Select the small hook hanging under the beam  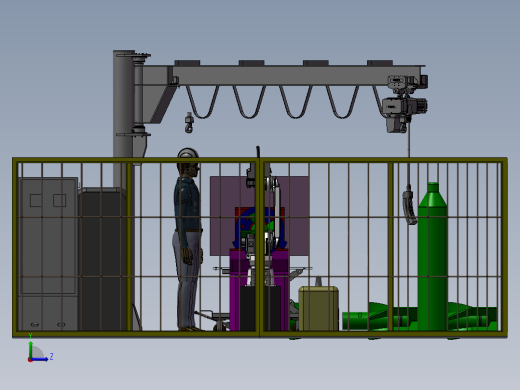click(x=189, y=123)
